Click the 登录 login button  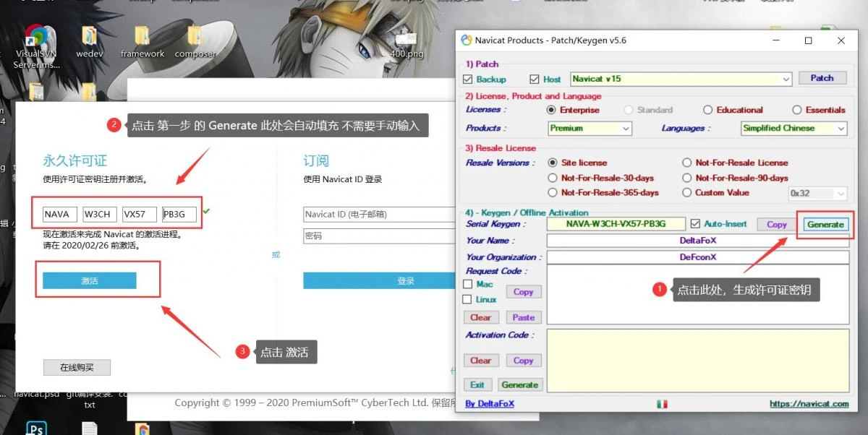(378, 281)
